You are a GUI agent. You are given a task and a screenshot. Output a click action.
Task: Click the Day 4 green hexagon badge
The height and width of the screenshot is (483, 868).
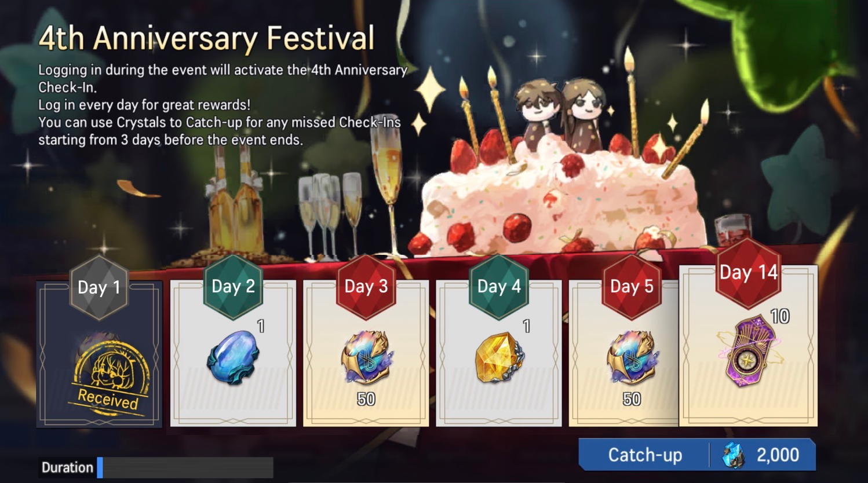tap(499, 287)
